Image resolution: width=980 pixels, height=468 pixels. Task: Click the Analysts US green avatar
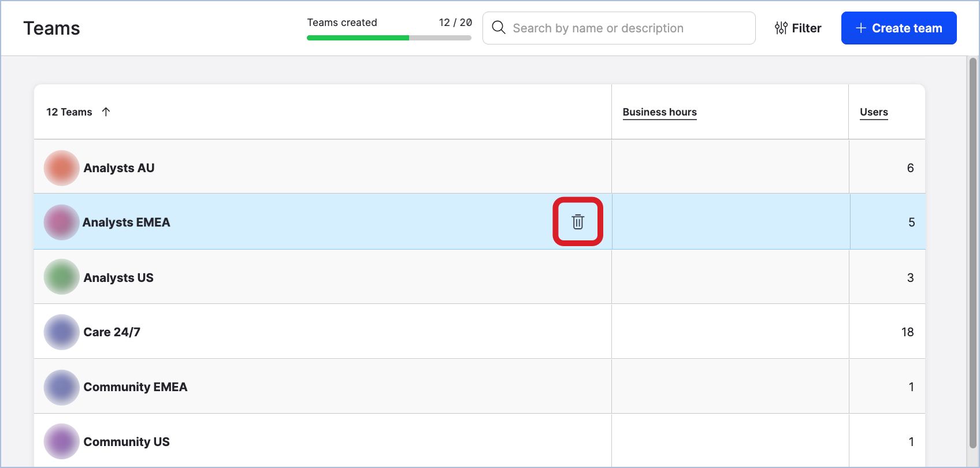tap(61, 277)
